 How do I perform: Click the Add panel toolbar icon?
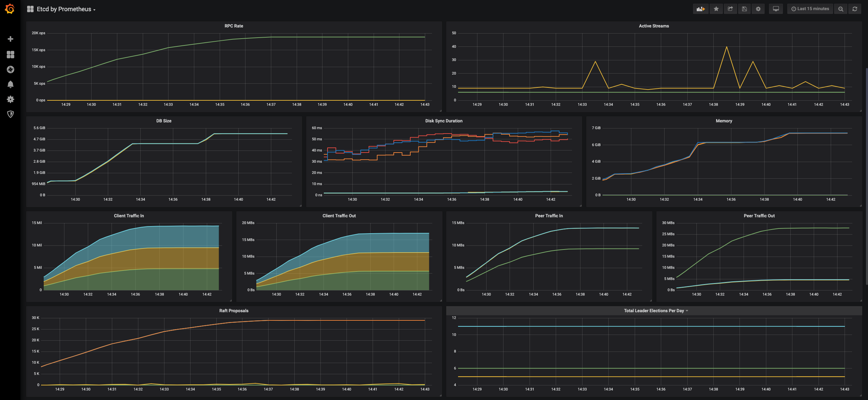point(701,9)
